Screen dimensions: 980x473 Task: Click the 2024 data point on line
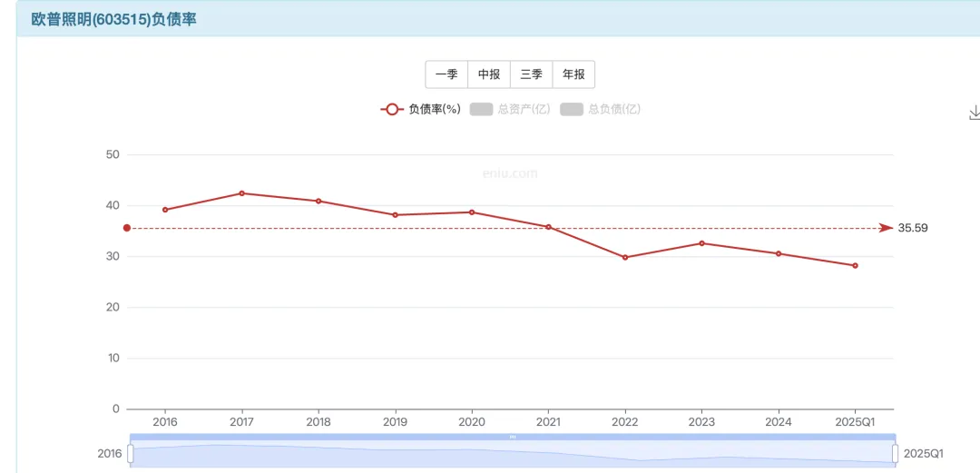click(x=779, y=253)
